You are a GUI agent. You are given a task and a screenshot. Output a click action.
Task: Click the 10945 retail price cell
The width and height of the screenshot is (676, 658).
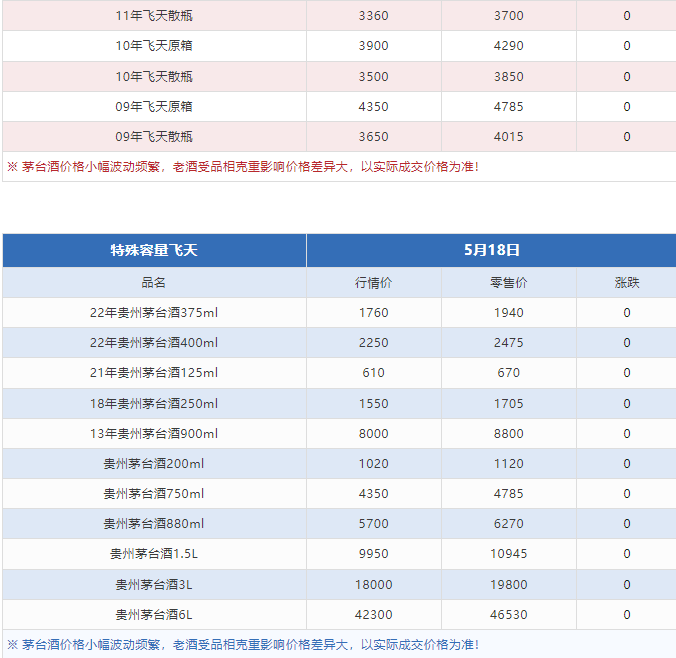click(x=508, y=554)
